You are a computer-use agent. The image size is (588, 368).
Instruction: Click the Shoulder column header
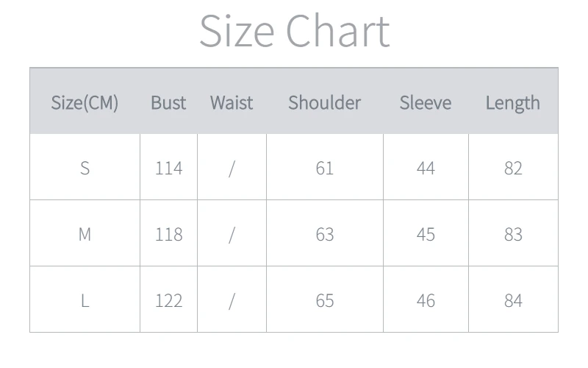[x=324, y=102]
